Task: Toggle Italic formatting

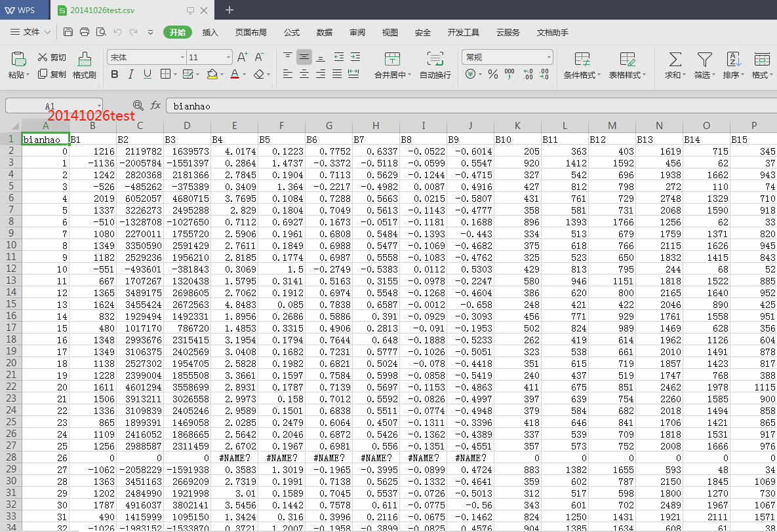Action: (131, 74)
